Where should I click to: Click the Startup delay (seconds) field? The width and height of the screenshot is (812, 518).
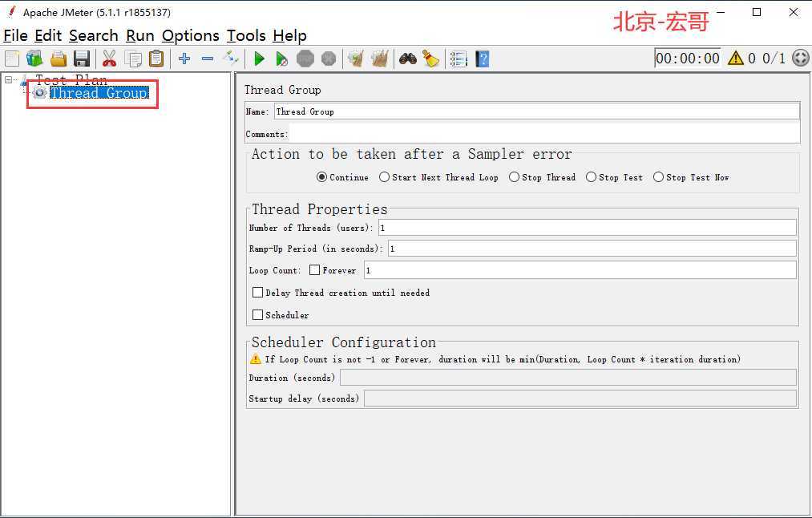580,399
